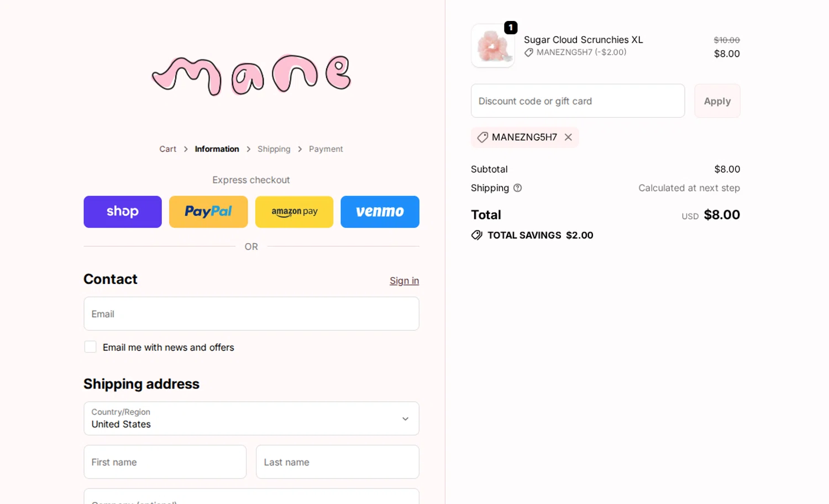Screen dimensions: 829x504
Task: Focus the Discount code or gift card field
Action: [578, 101]
